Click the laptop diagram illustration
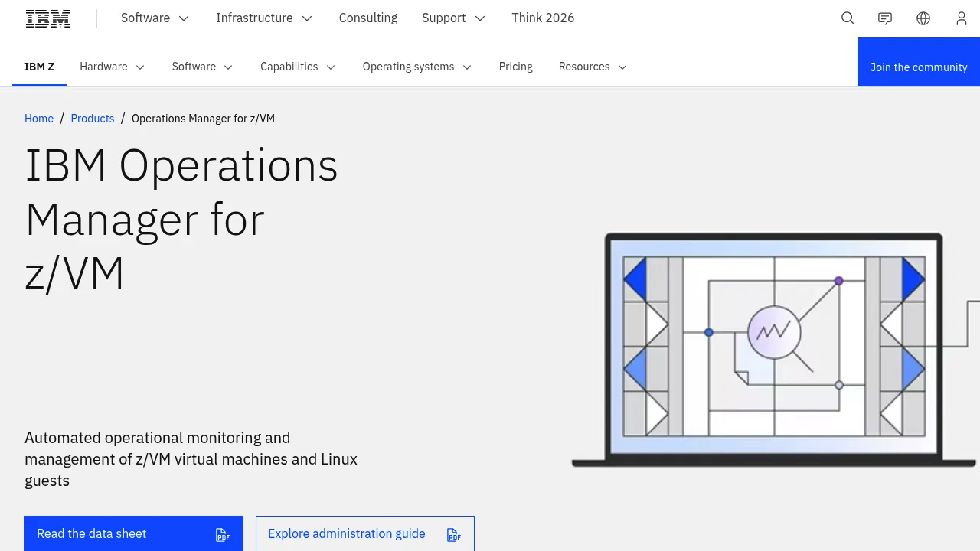The width and height of the screenshot is (980, 551). (775, 350)
